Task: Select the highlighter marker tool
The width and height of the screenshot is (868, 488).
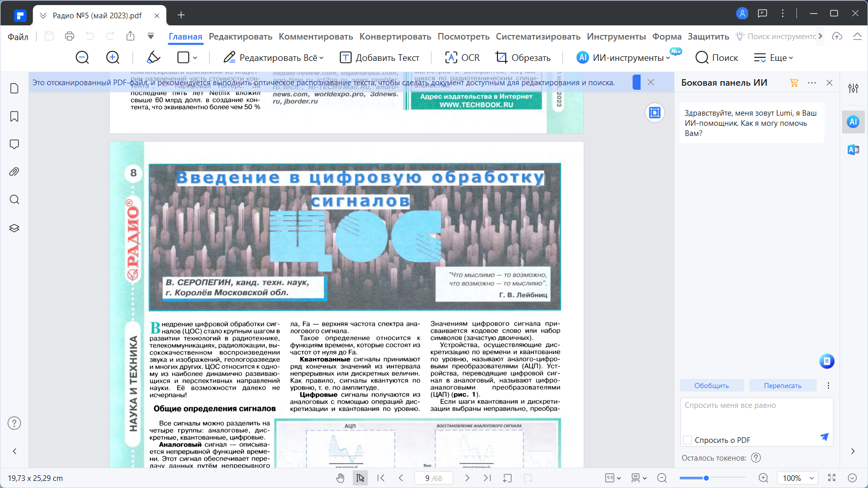Action: 153,58
